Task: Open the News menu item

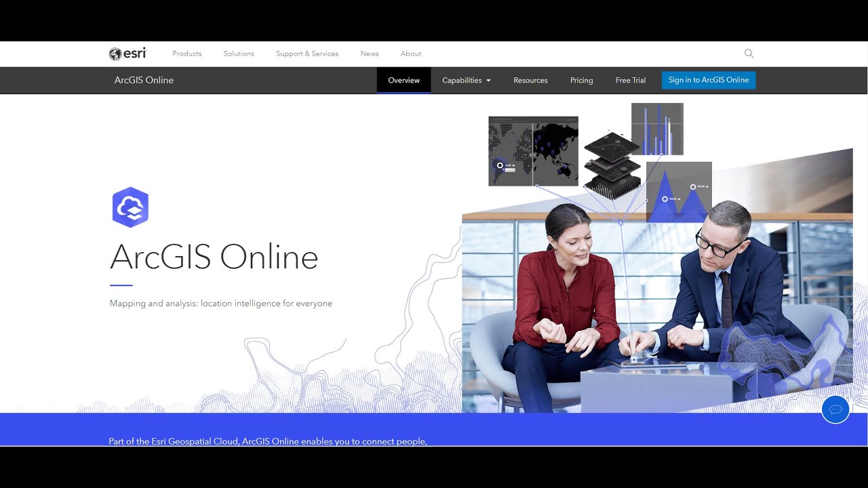Action: point(370,54)
